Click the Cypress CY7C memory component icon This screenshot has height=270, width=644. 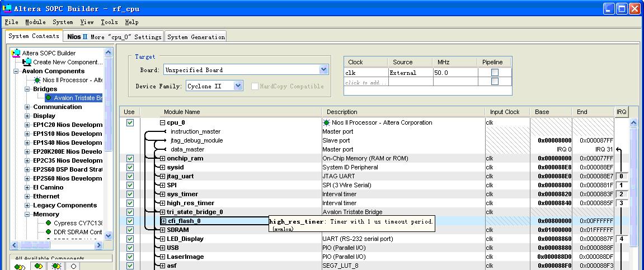tap(49, 223)
